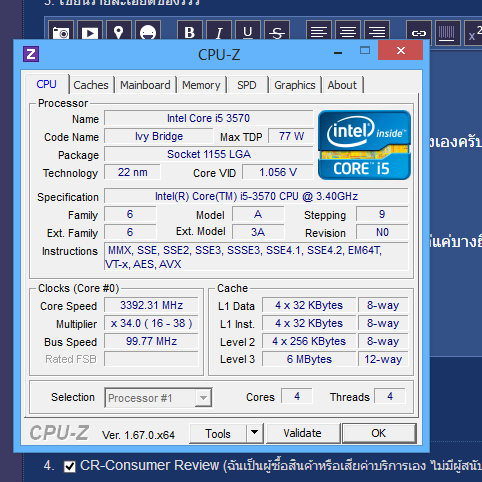
Task: Click the Technology value '22 nm'
Action: pos(132,172)
